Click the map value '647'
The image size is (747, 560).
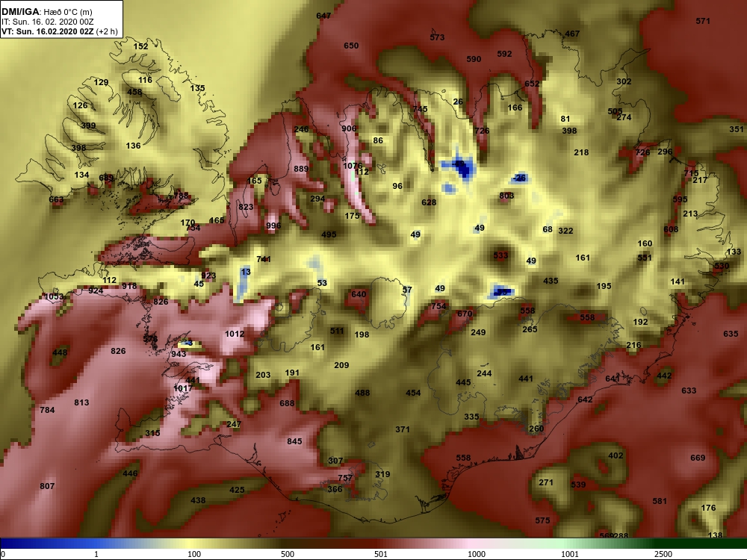coord(323,16)
